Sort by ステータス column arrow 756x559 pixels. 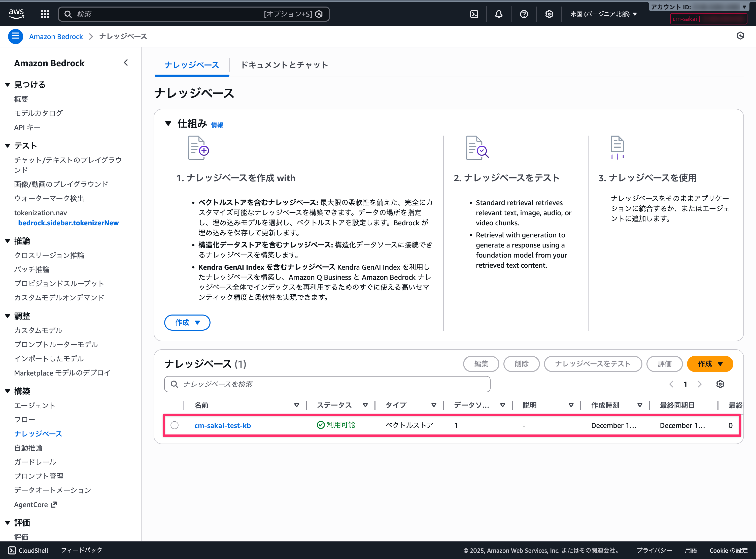coord(365,405)
